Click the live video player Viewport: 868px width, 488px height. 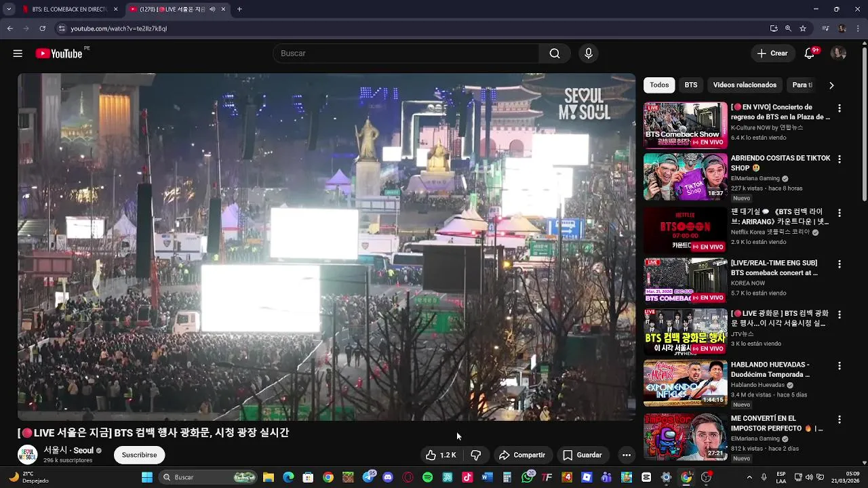[x=326, y=247]
